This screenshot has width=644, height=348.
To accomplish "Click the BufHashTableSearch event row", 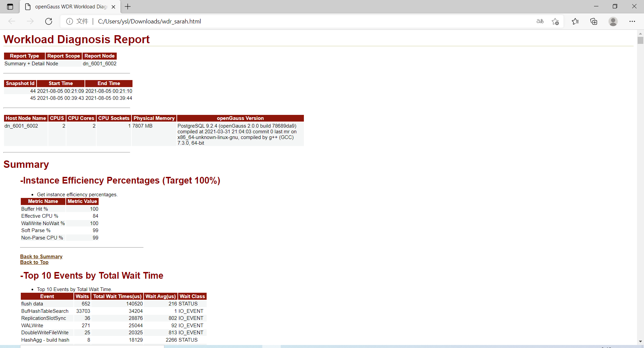I will [114, 311].
